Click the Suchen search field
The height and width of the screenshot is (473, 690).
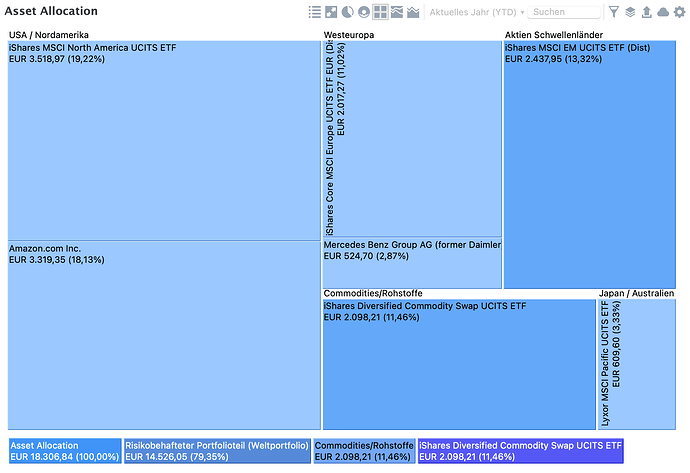coord(564,12)
